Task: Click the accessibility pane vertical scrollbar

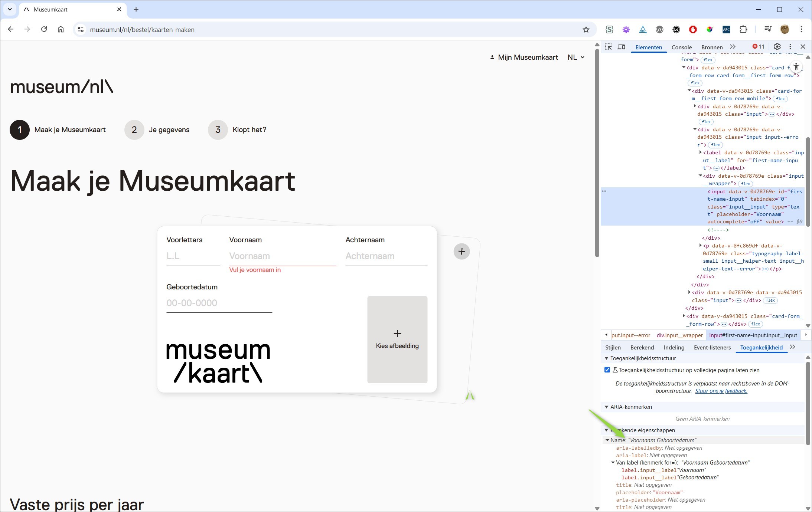Action: coord(808,403)
